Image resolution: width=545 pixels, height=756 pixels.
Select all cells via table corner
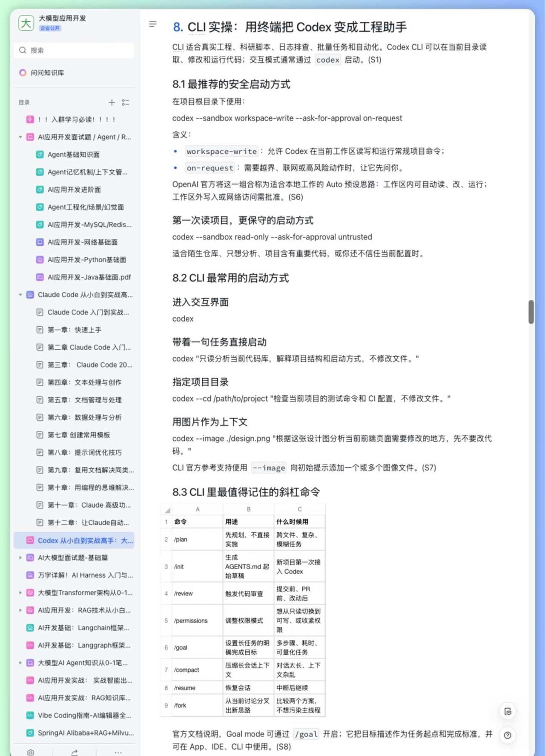166,509
